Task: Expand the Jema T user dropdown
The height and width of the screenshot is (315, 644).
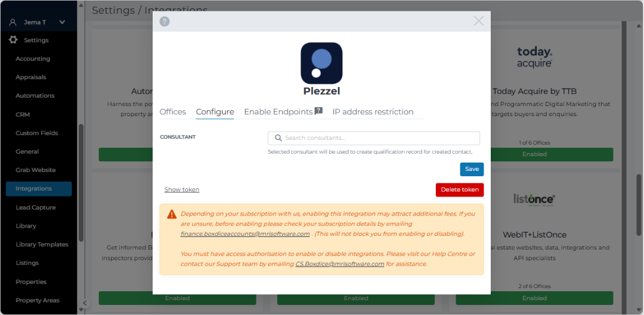Action: click(62, 22)
